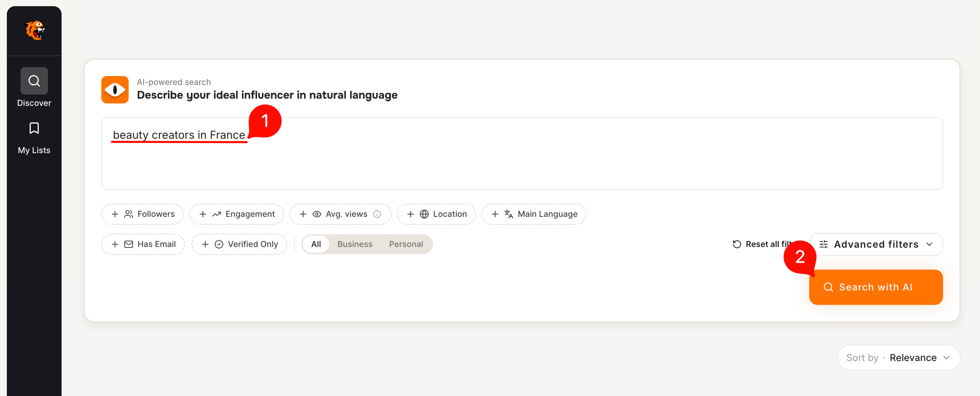Click the My Lists sidebar label
Screen dimensions: 980x396
point(34,150)
